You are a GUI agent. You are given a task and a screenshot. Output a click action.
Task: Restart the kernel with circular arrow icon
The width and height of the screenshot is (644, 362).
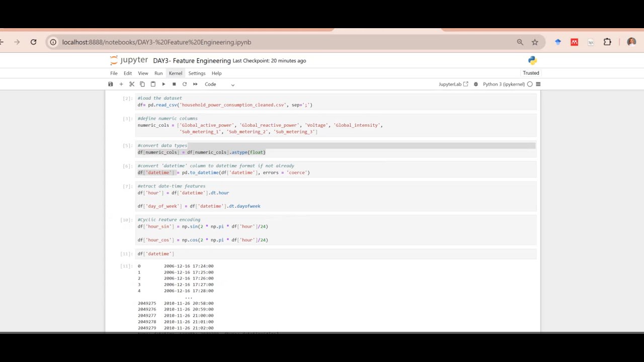(x=185, y=84)
